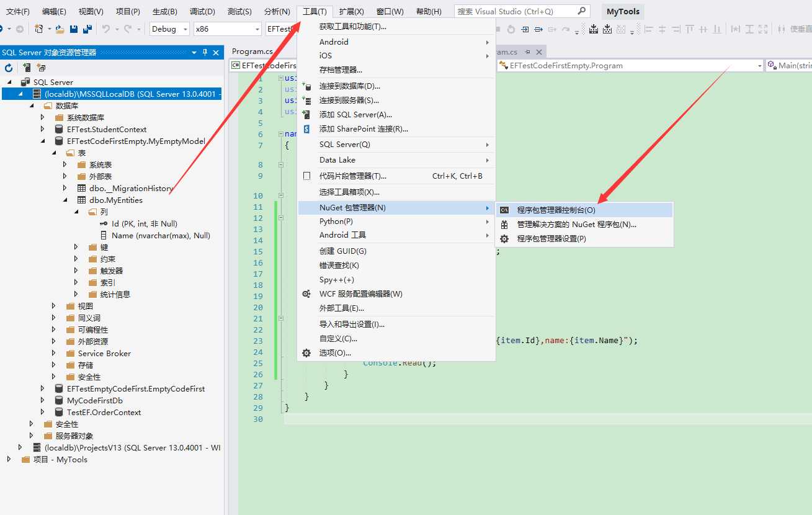
Task: Open the Debug configuration dropdown
Action: [x=185, y=29]
